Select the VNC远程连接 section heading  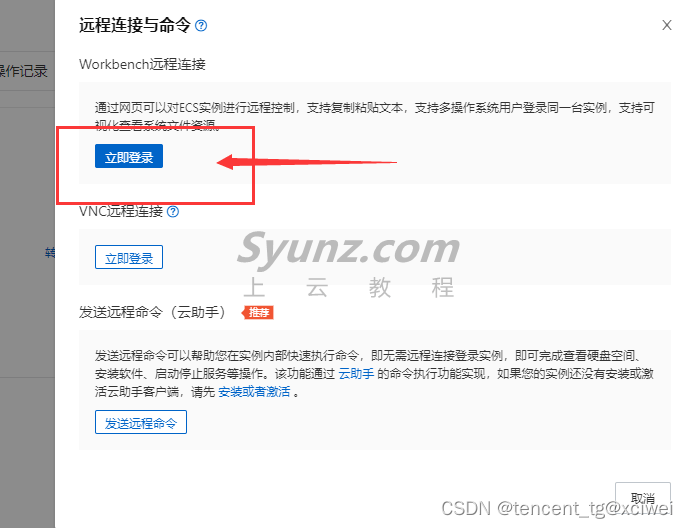point(121,212)
